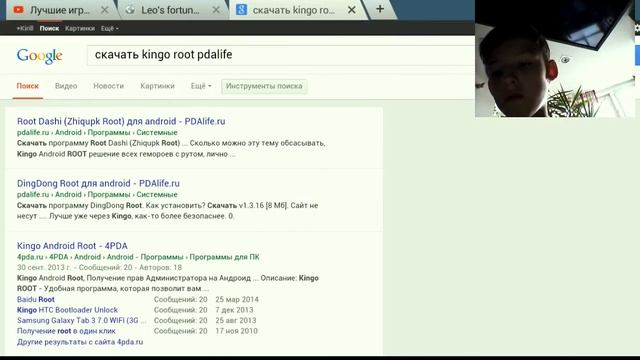Open 'Инструменты поиска' search tools
Screen dimensions: 640x360
click(264, 86)
